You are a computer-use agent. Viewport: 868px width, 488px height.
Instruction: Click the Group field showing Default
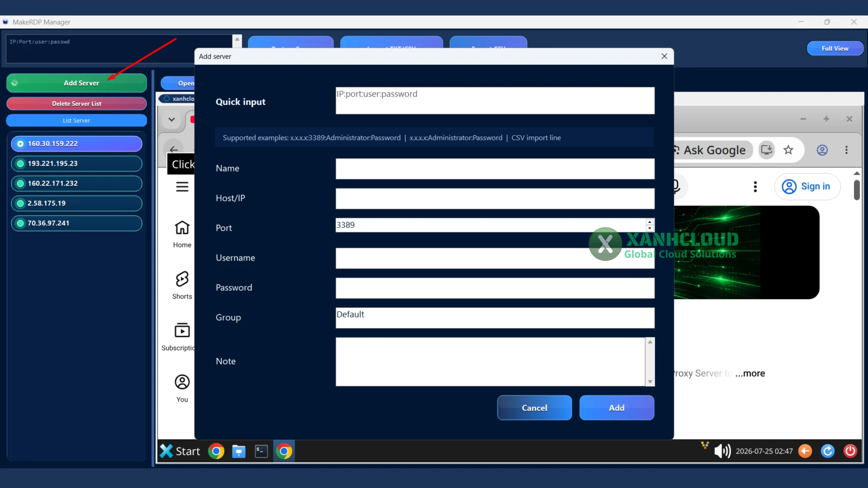[495, 318]
